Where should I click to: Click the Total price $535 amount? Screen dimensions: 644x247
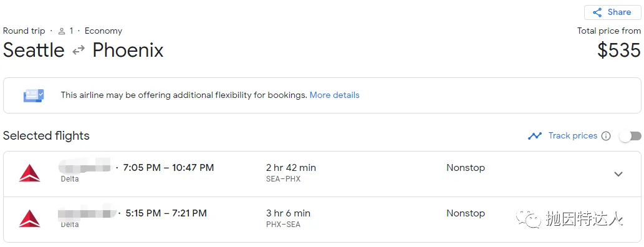pyautogui.click(x=619, y=50)
